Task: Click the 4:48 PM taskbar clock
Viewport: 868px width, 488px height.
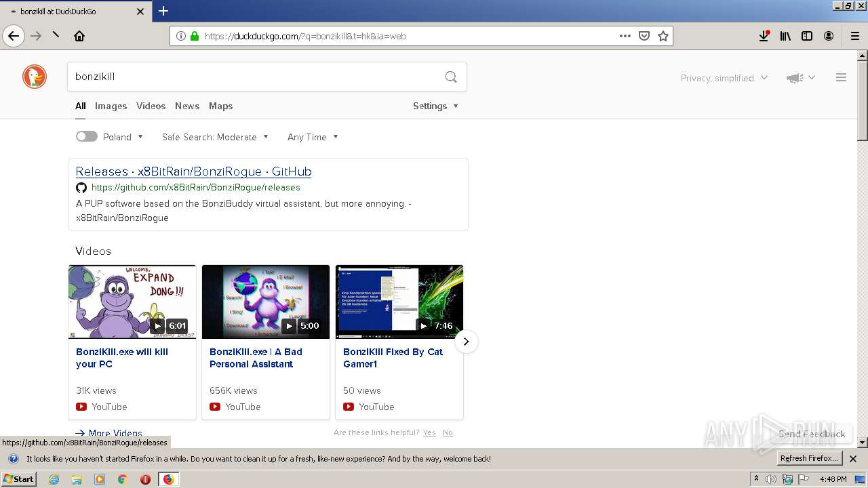Action: click(x=833, y=479)
